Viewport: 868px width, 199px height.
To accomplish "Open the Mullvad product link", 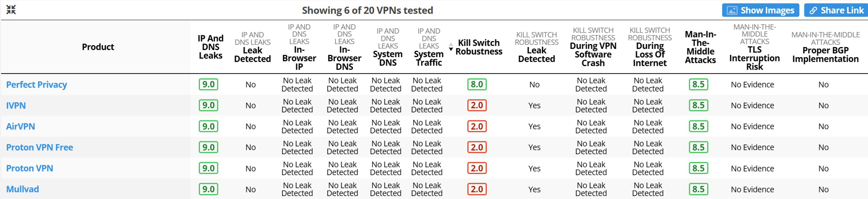I will pos(23,189).
